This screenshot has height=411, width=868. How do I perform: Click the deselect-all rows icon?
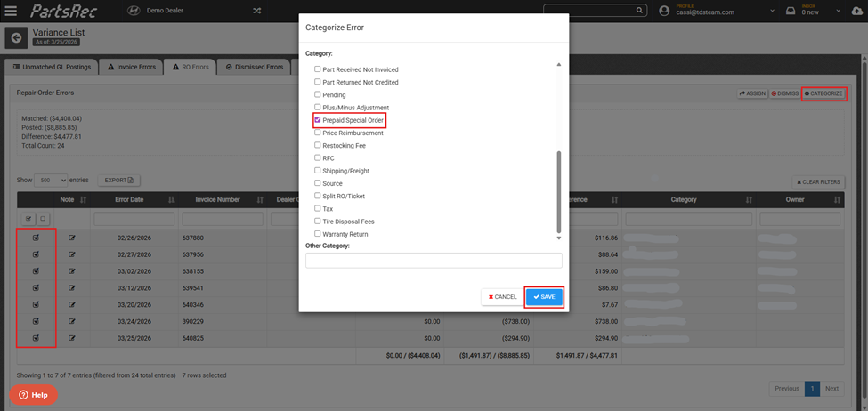click(x=43, y=219)
